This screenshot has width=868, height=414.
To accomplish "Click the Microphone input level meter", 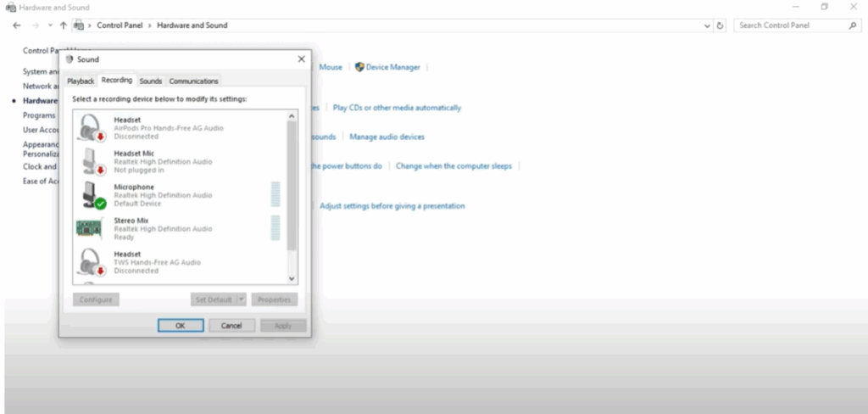I will pos(275,194).
